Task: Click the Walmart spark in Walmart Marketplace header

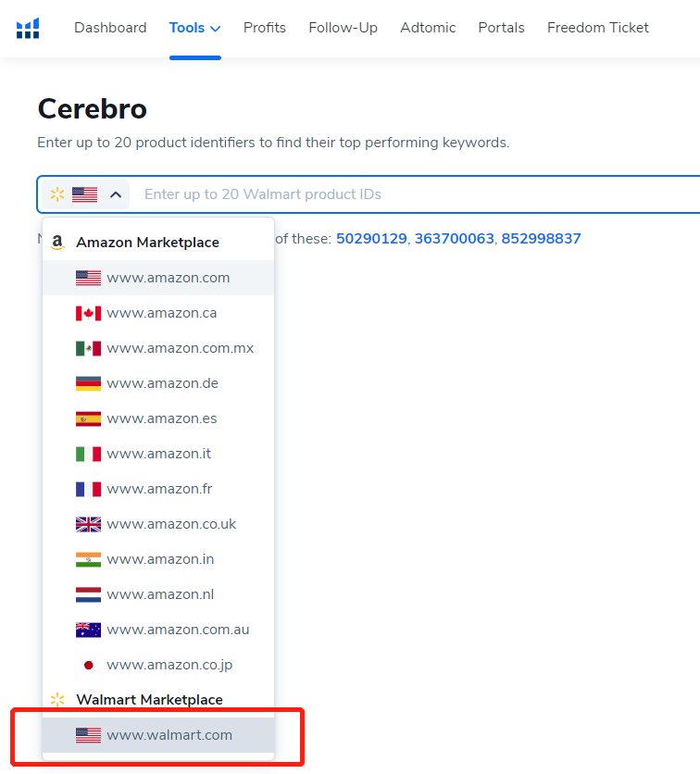Action: coord(57,699)
